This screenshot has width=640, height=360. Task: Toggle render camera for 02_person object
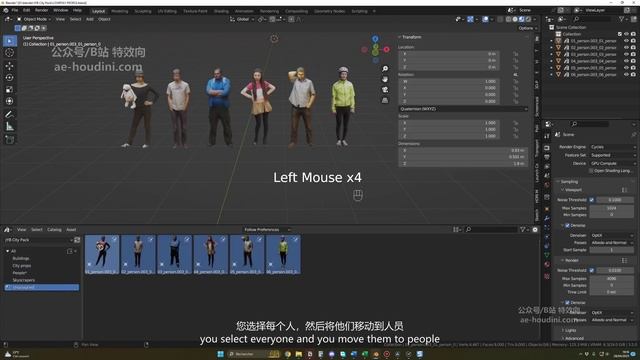633,48
